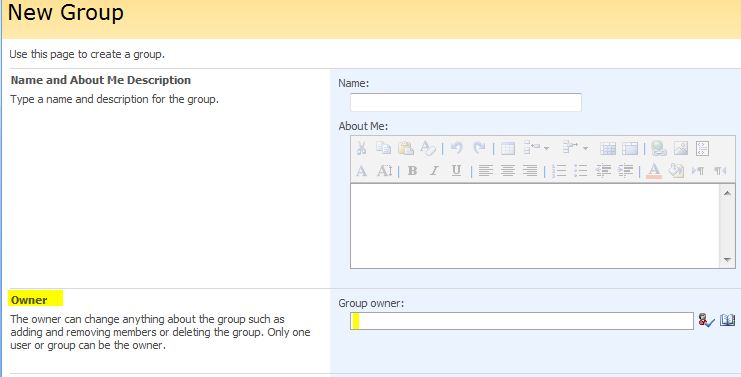Click the Split Cell icon
Screen dimensions: 741x377
click(x=608, y=149)
